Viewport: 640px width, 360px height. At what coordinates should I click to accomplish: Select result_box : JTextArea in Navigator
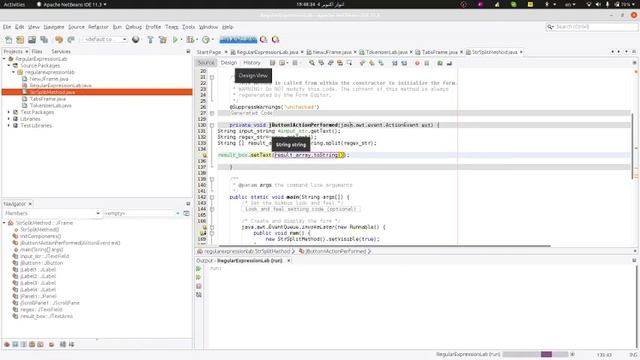pos(46,316)
